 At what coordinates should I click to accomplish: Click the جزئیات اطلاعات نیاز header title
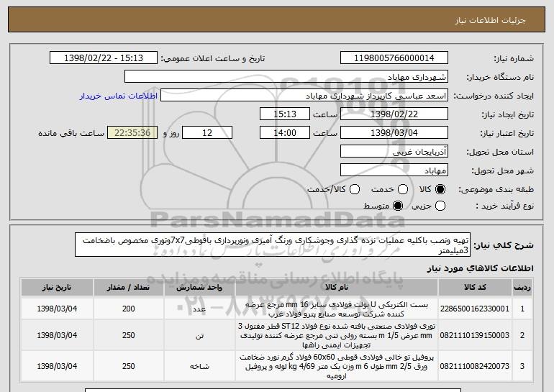(490, 20)
